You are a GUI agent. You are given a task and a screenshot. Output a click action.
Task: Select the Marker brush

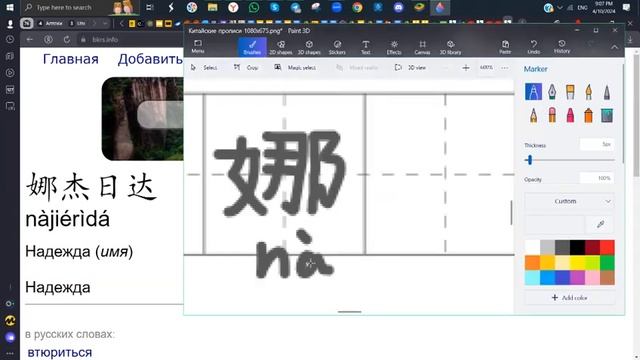(533, 92)
